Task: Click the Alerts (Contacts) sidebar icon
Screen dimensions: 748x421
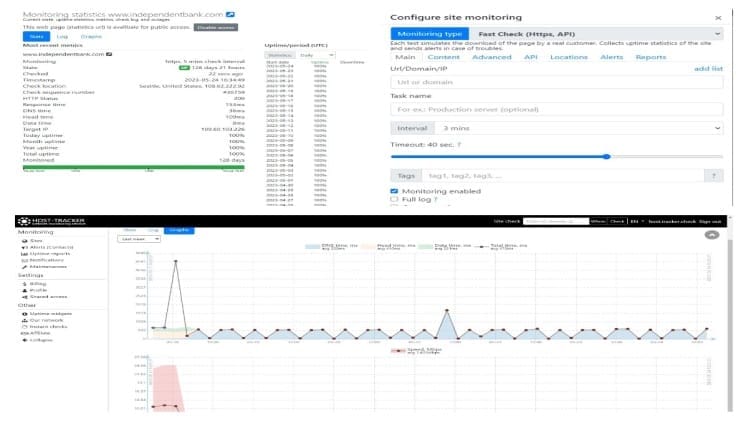Action: point(24,247)
